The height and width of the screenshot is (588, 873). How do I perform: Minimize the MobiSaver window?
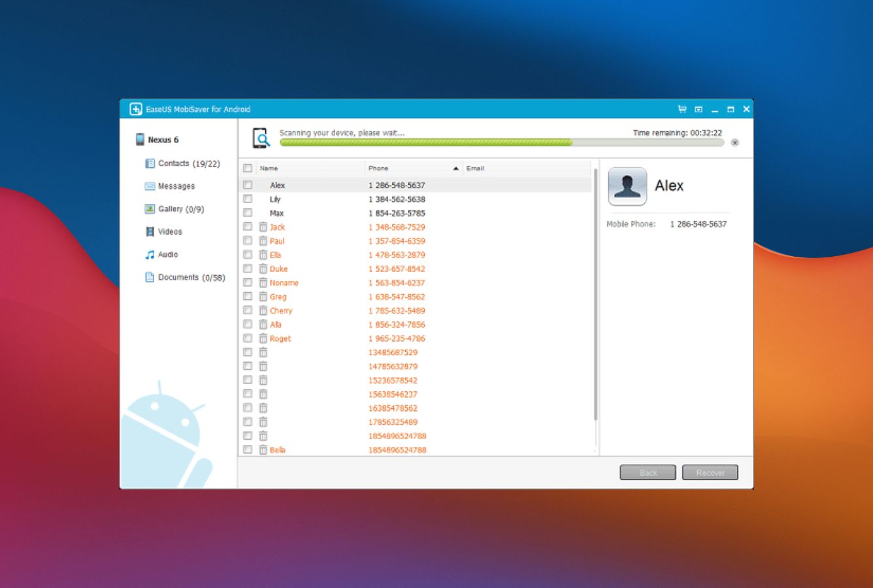pyautogui.click(x=715, y=110)
